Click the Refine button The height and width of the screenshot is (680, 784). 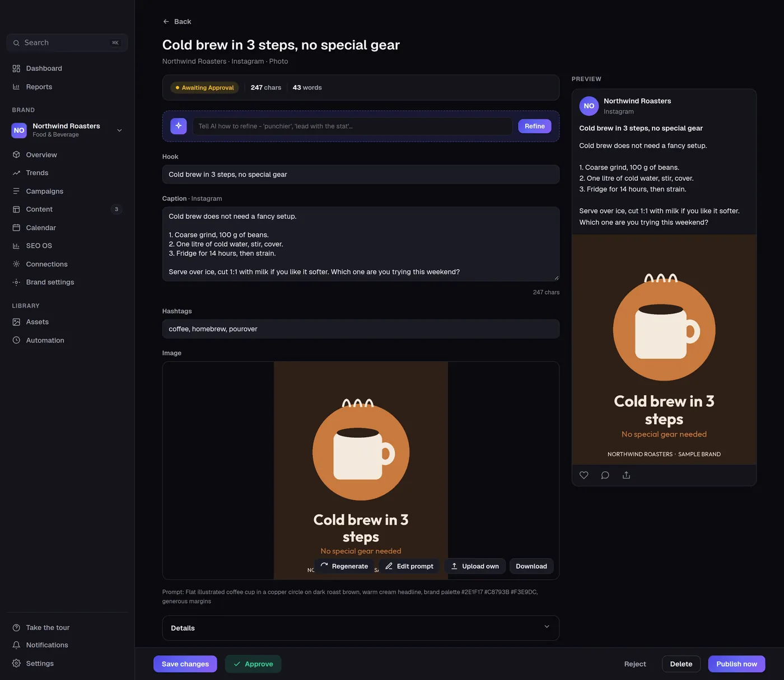pyautogui.click(x=535, y=126)
